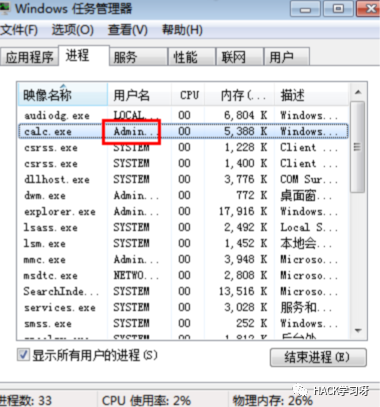The image size is (380, 407).
Task: Sort processes by CPU column
Action: 188,95
